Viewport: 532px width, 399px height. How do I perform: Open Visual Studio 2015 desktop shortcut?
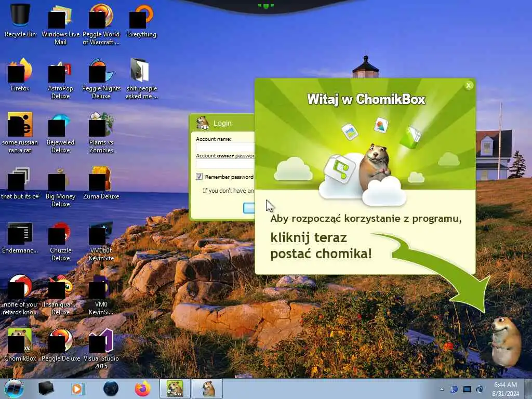[101, 348]
